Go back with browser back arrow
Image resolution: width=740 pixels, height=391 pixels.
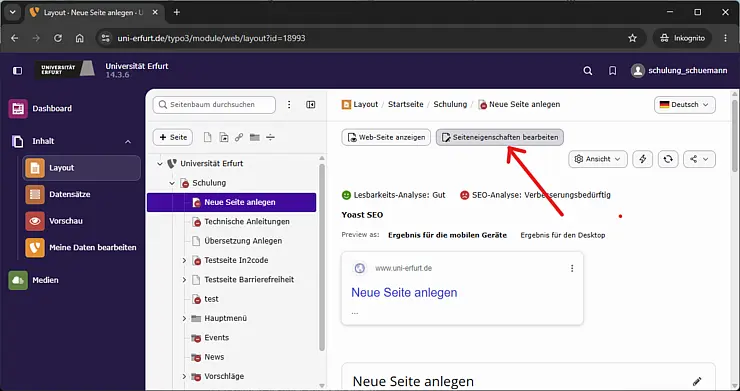pyautogui.click(x=15, y=38)
